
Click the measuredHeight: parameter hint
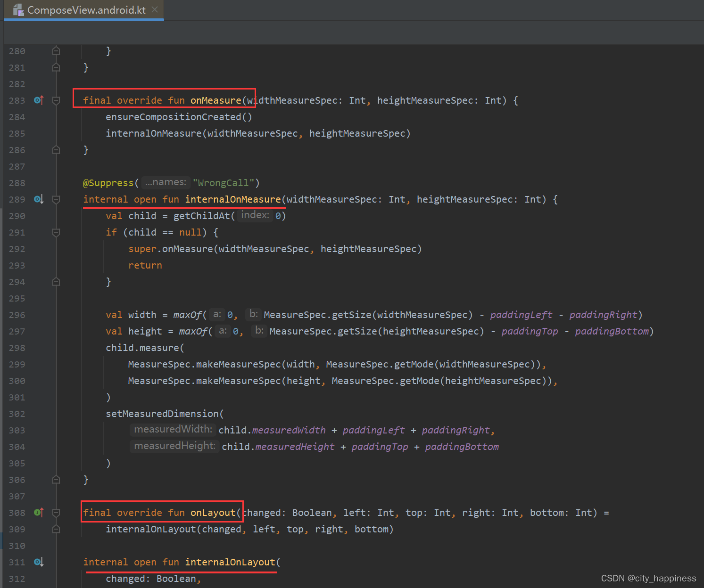point(174,446)
